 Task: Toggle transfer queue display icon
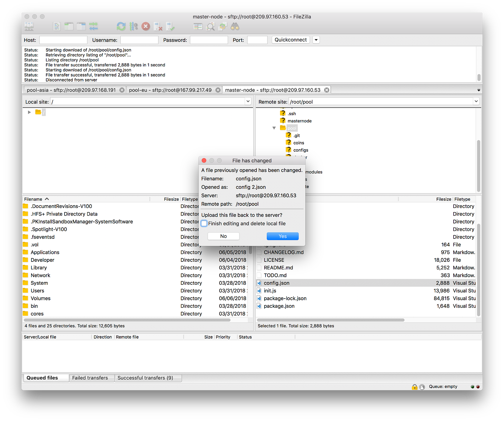tap(94, 26)
